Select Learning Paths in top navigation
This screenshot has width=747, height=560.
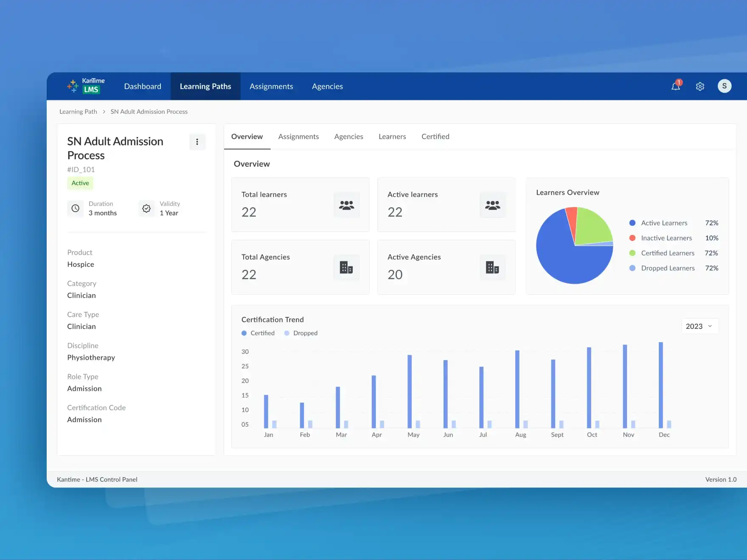(x=205, y=86)
